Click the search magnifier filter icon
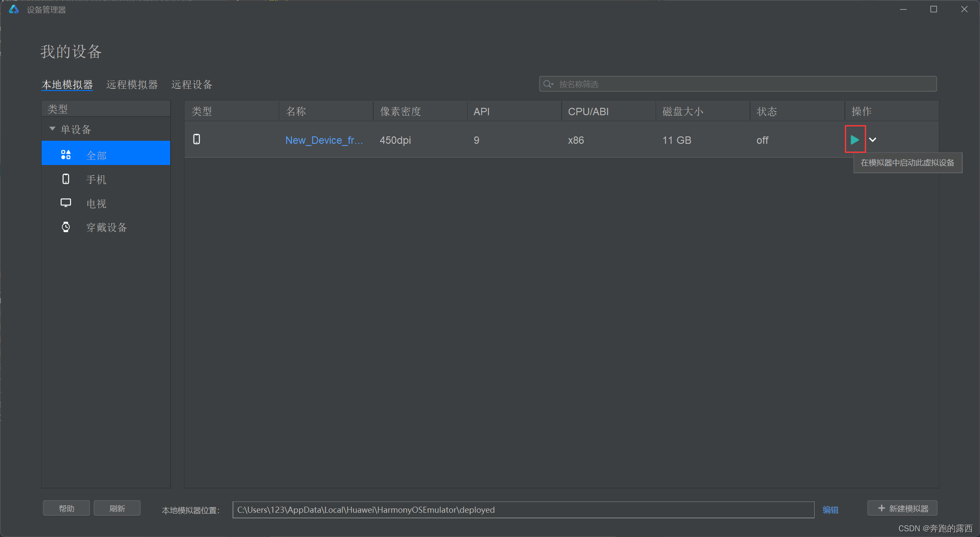 [x=548, y=84]
